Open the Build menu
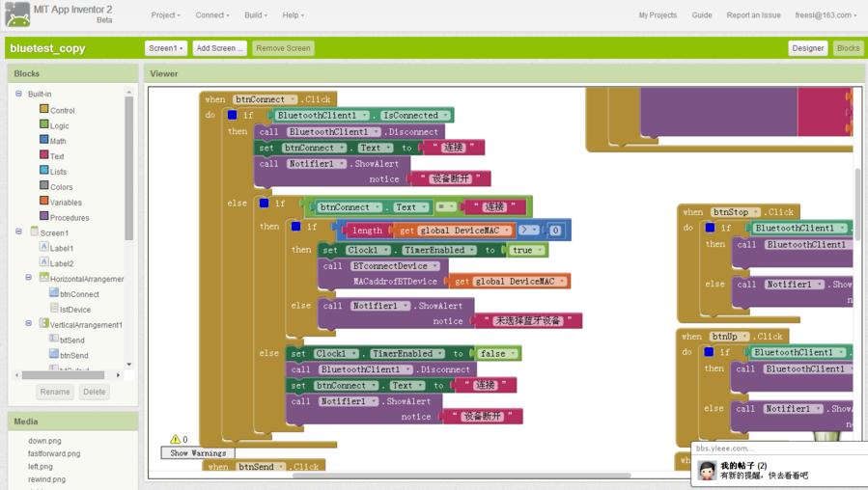Image resolution: width=868 pixels, height=490 pixels. tap(255, 15)
